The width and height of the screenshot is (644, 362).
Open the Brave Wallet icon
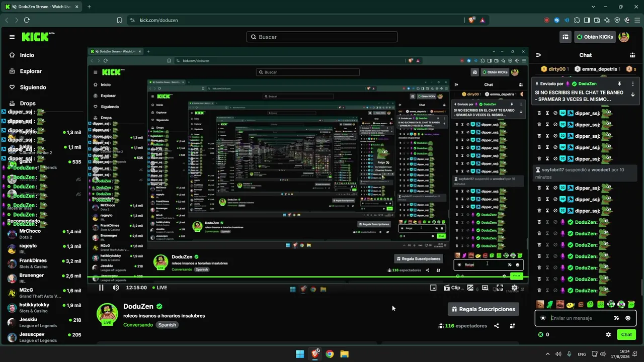(x=597, y=20)
